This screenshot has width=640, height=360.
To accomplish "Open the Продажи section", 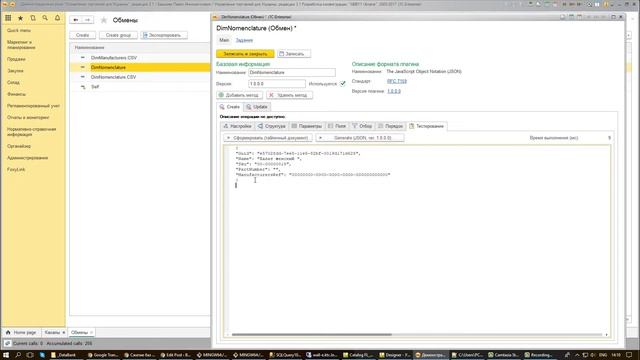I will [16, 59].
